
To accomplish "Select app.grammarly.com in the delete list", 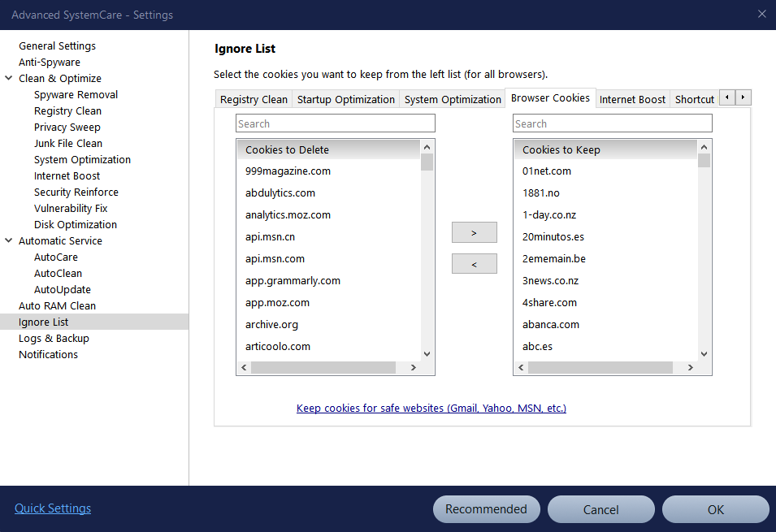I will 293,280.
